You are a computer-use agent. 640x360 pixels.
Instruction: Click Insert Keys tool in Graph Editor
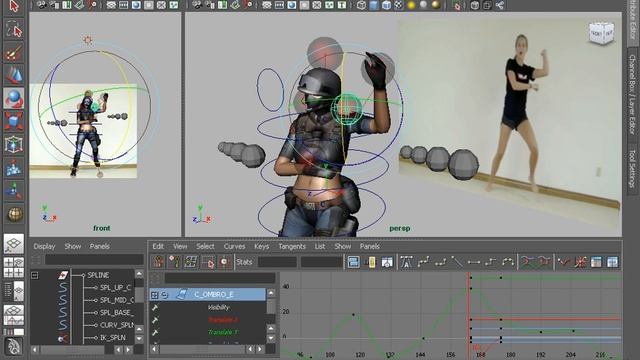tap(175, 262)
